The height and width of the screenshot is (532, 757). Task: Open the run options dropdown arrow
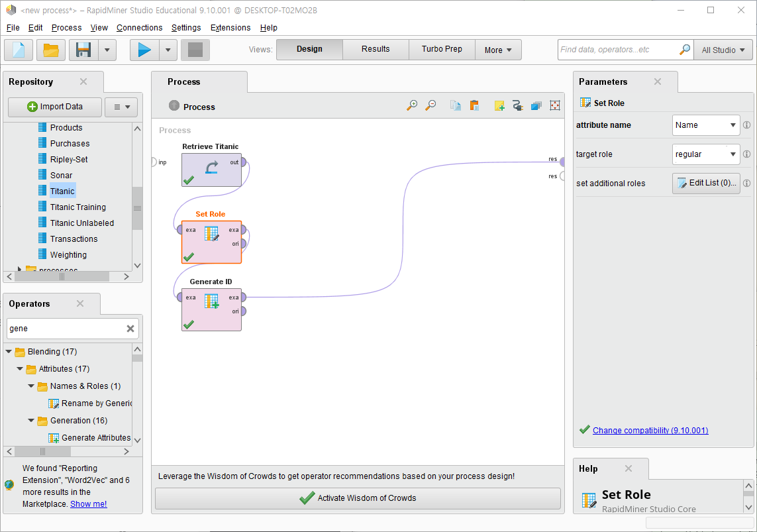(x=168, y=50)
